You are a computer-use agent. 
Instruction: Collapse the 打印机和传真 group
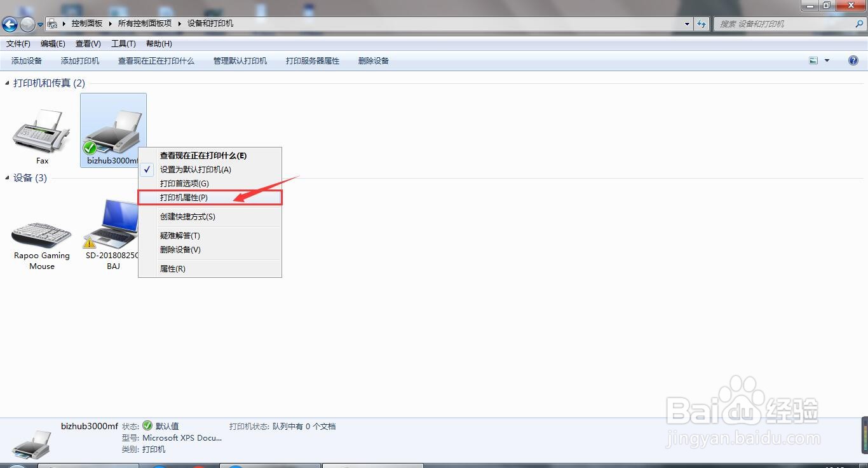coord(8,83)
